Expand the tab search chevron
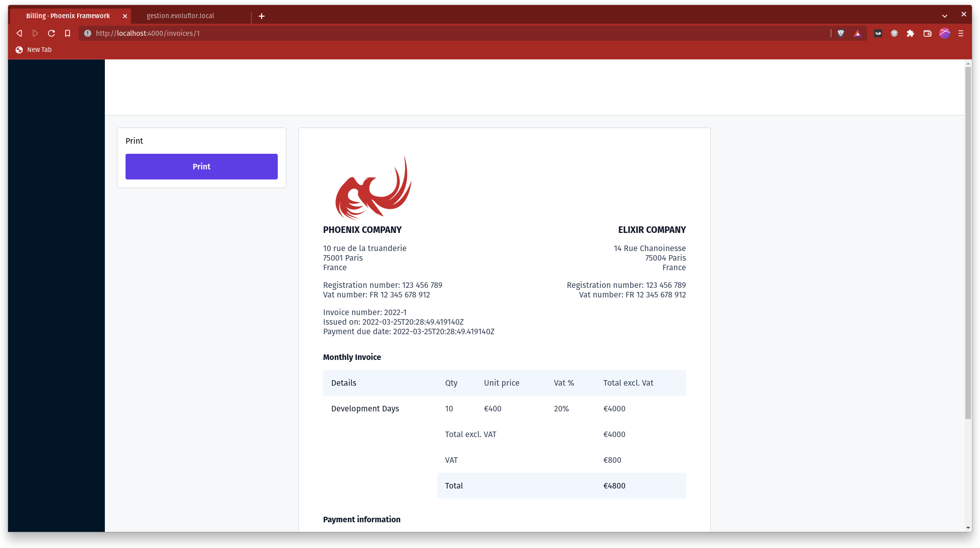980x548 pixels. click(945, 16)
